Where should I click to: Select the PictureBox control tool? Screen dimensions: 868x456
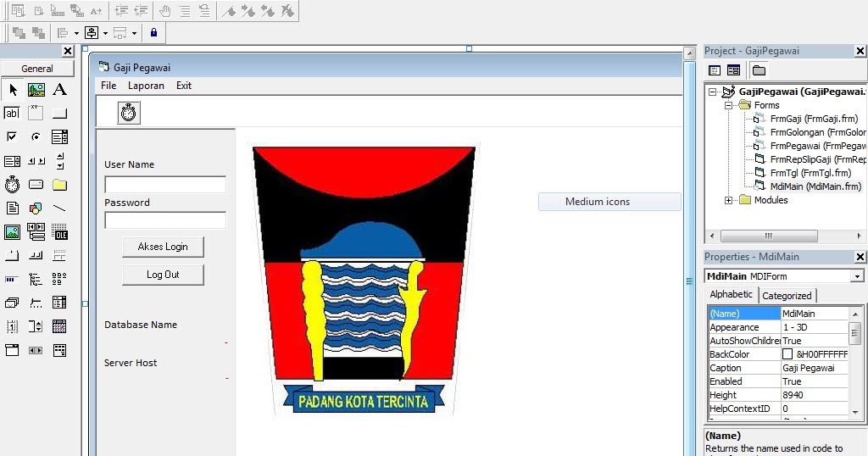[36, 89]
